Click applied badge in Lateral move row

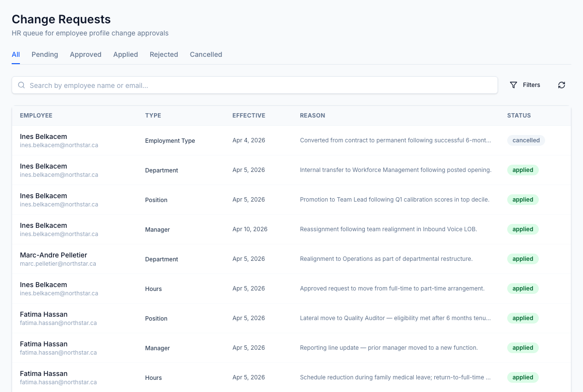click(x=523, y=318)
